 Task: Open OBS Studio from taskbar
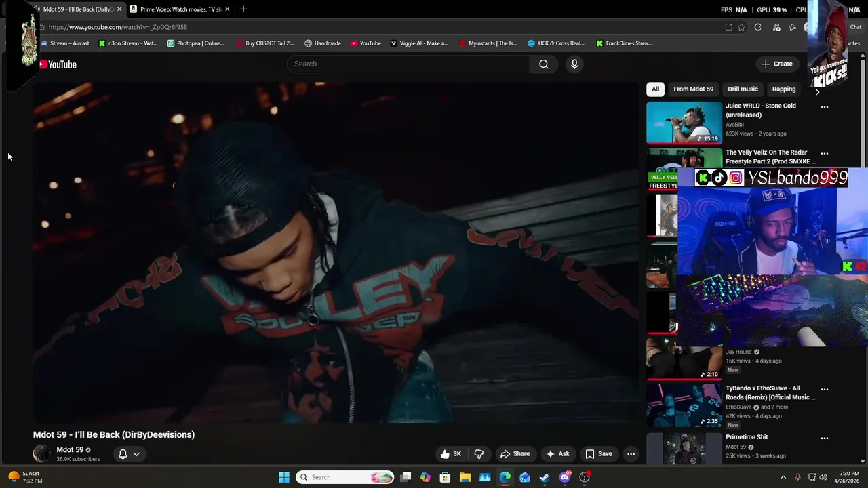(x=585, y=477)
